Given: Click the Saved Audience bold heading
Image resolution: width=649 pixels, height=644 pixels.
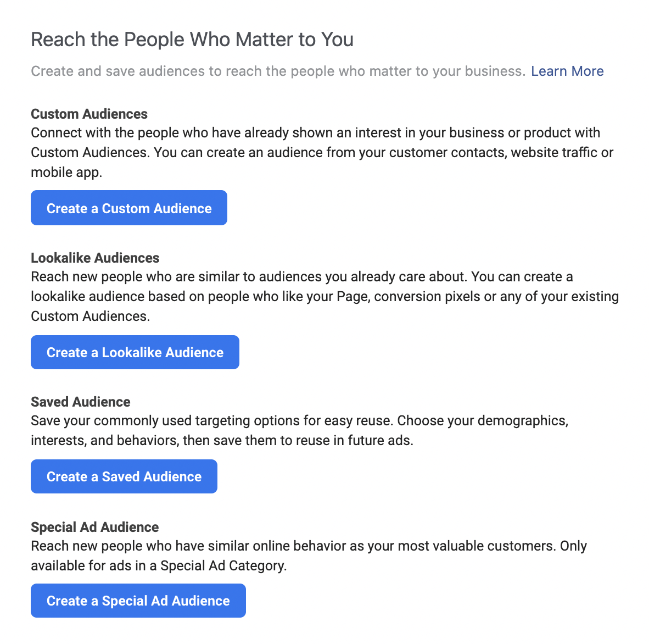Looking at the screenshot, I should point(80,402).
